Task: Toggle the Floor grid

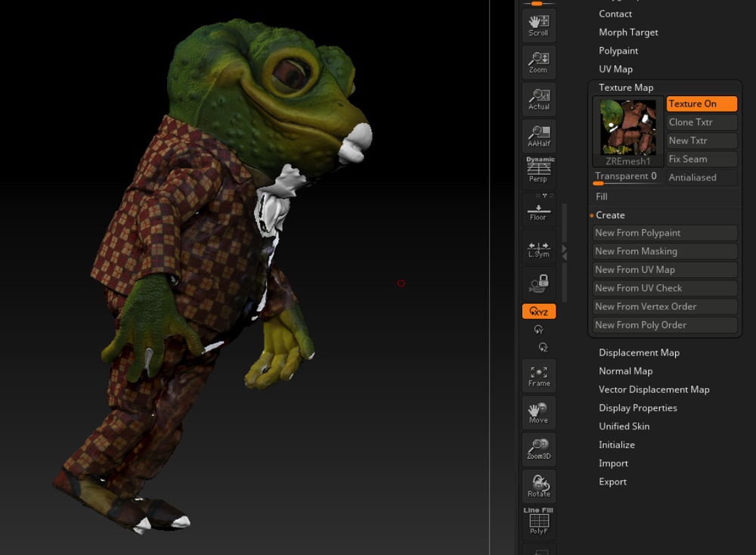Action: [x=538, y=209]
